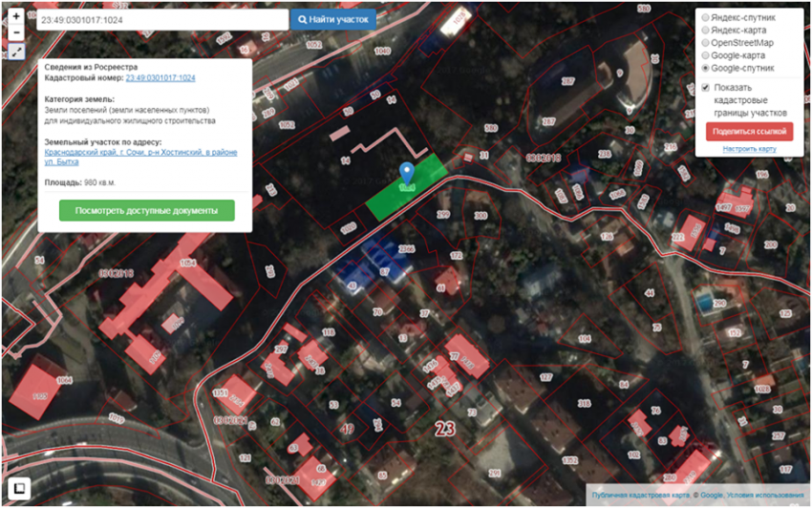Viewport: 812px width, 508px height.
Task: Toggle the fullscreen expand arrows icon
Action: tap(16, 51)
